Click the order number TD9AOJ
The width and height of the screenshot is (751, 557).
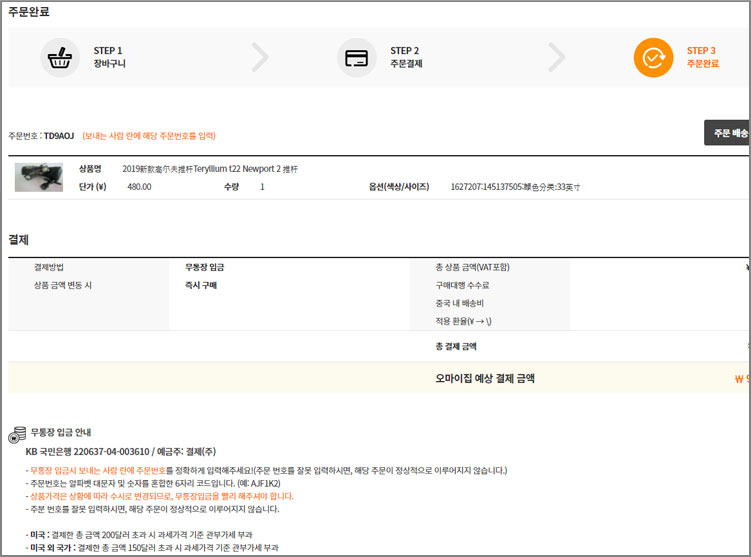[x=58, y=136]
